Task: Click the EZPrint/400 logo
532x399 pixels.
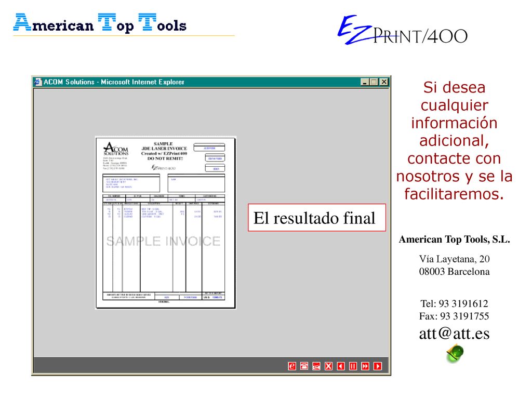Action: (x=403, y=30)
